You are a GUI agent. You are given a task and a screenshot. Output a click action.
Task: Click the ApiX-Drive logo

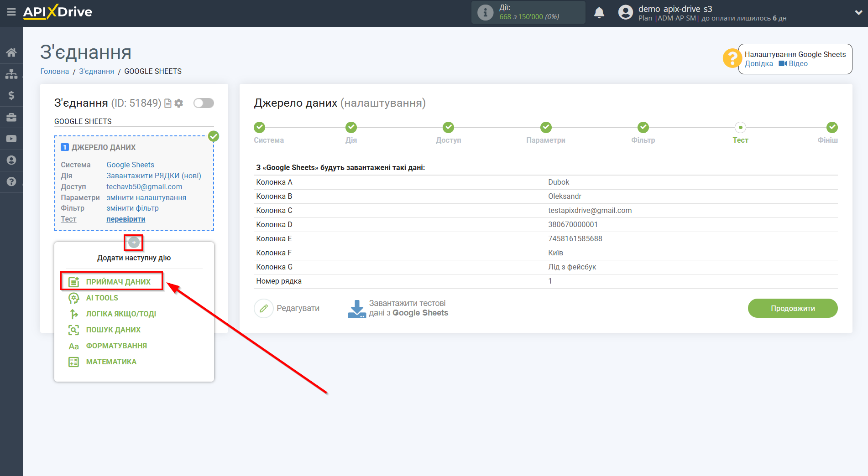58,12
